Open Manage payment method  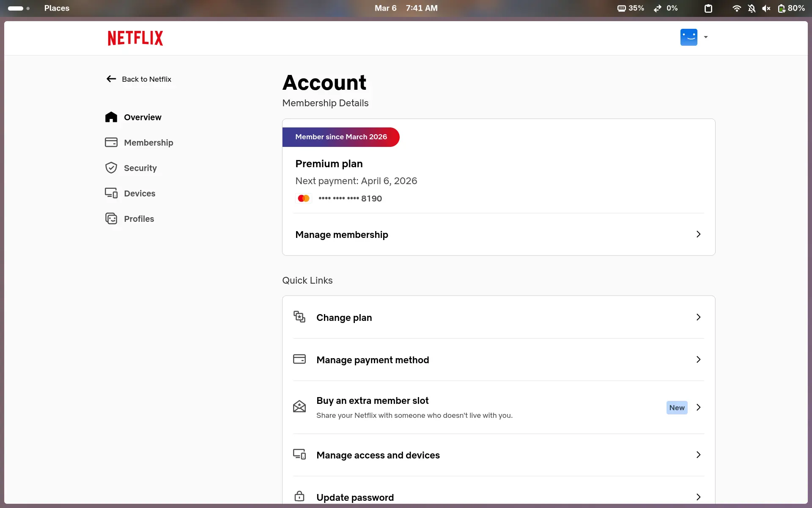[499, 360]
